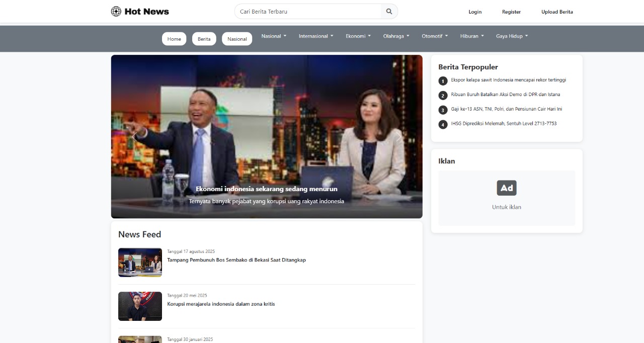The image size is (644, 343).
Task: Select the Home pill in navbar
Action: pos(174,39)
